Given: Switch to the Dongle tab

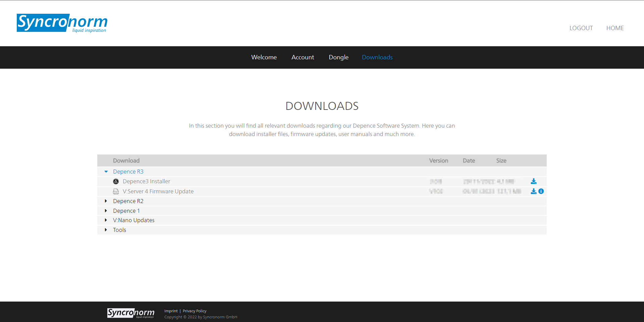Looking at the screenshot, I should [339, 57].
